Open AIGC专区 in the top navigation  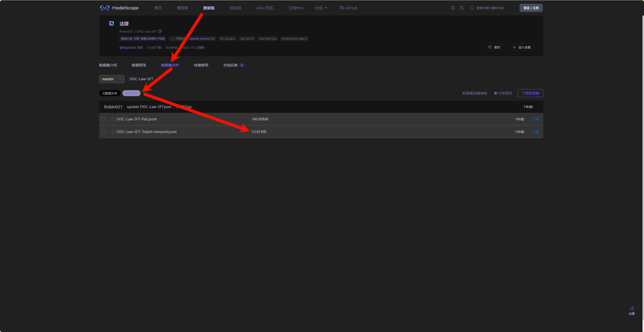(x=265, y=8)
